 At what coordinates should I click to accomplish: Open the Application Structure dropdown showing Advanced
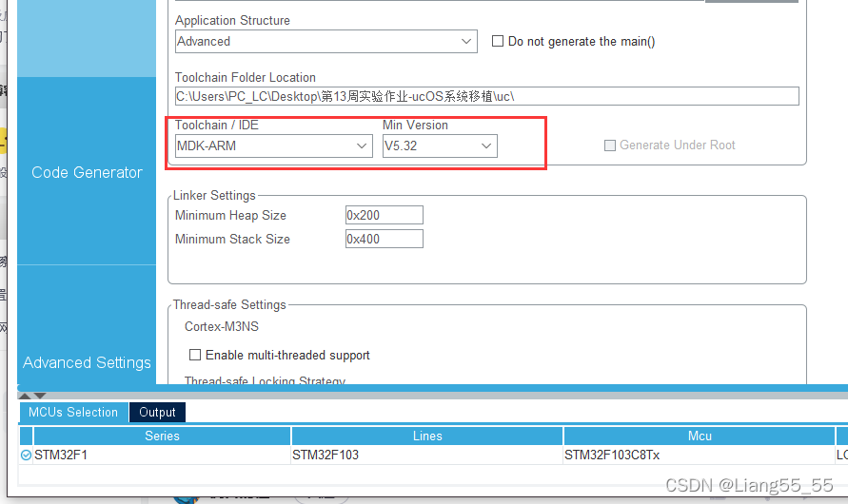tap(326, 42)
